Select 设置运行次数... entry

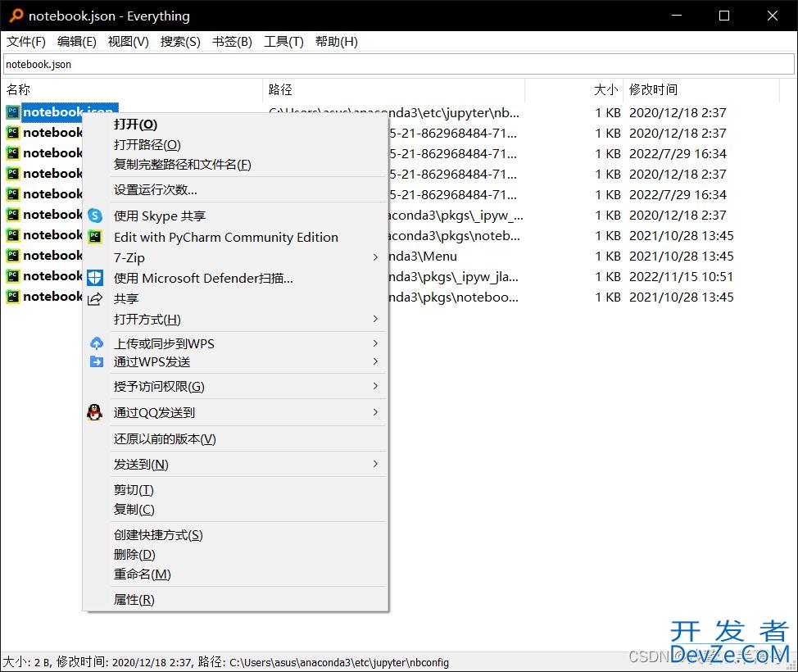click(155, 190)
